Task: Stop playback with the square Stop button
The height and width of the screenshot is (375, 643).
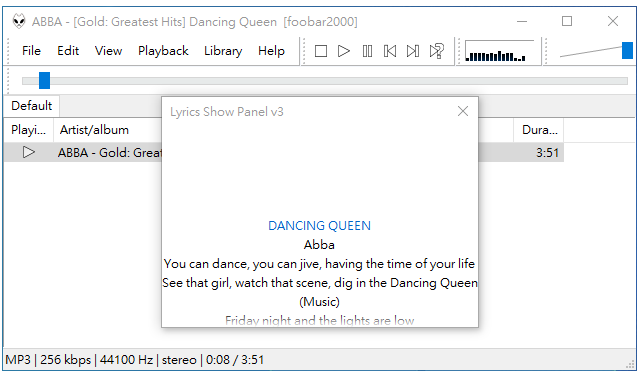Action: 321,51
